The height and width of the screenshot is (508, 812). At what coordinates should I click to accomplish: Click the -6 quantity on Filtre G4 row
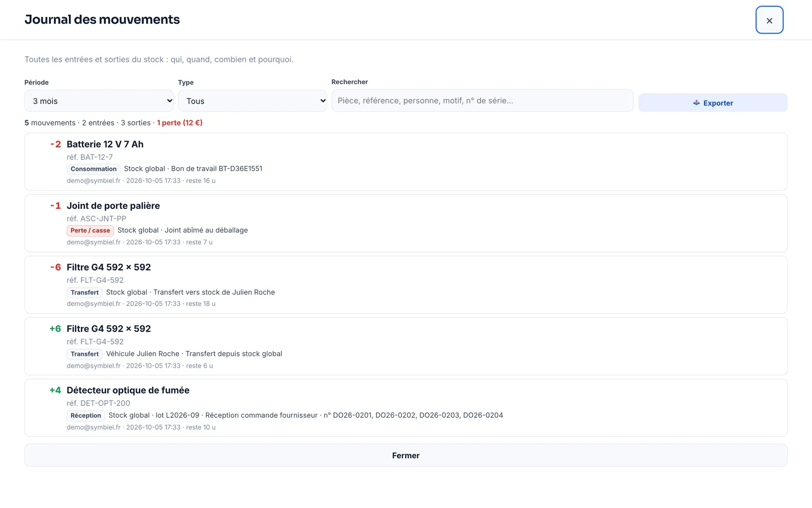[56, 267]
